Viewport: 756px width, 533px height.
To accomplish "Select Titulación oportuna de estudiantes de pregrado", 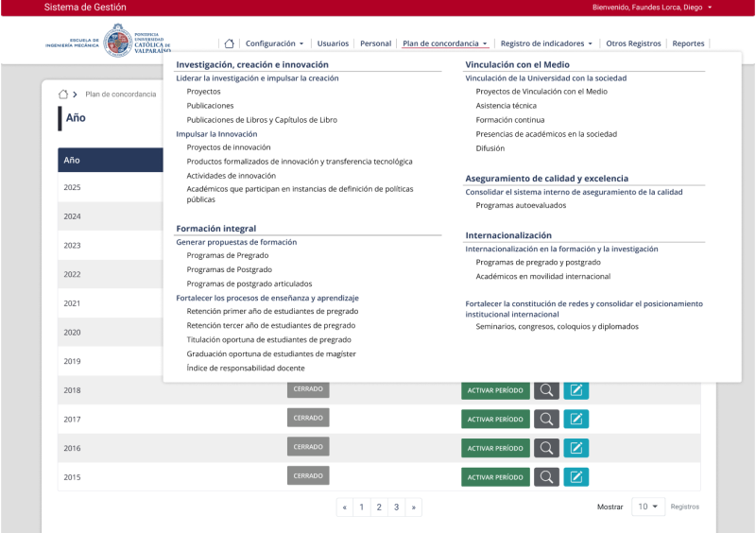I will pyautogui.click(x=269, y=339).
